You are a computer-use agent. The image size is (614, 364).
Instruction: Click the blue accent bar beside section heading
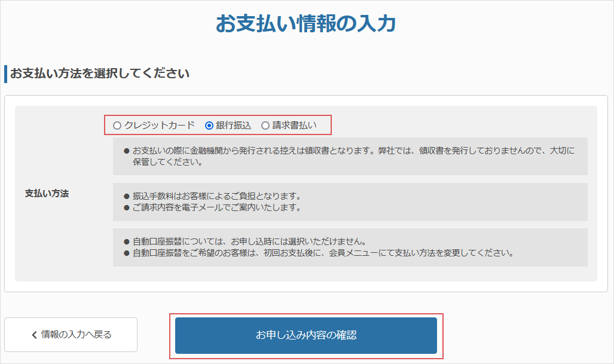(5, 74)
